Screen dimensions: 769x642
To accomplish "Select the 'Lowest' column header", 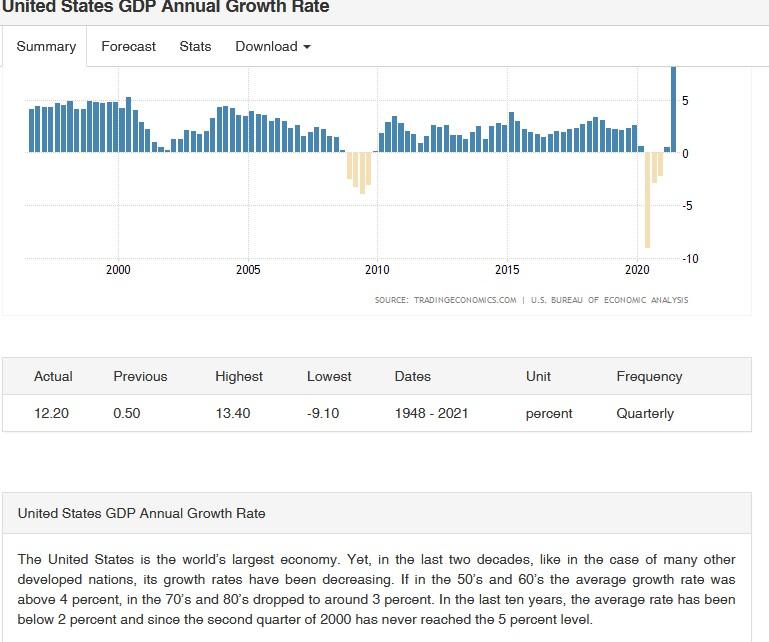I will 329,376.
